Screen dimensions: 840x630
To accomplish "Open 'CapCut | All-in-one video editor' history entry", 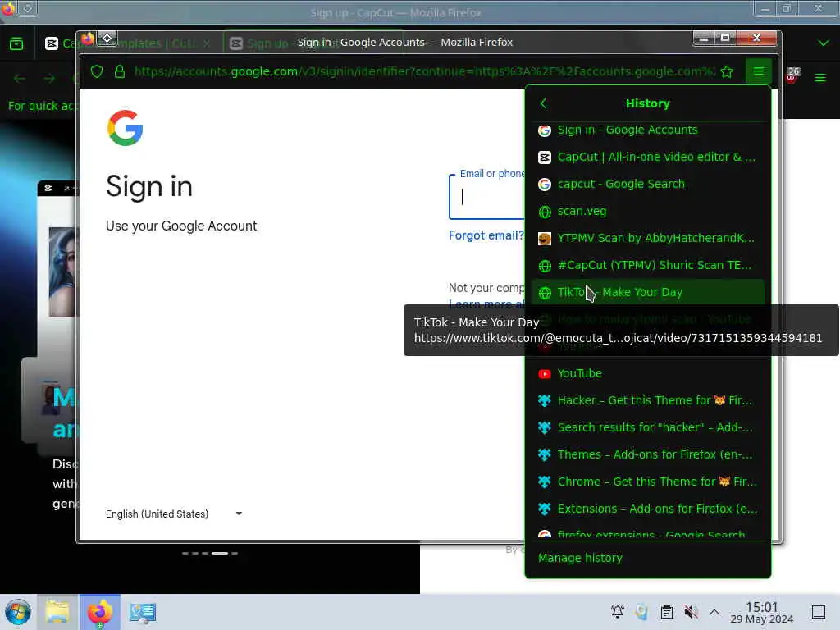I will pos(648,157).
